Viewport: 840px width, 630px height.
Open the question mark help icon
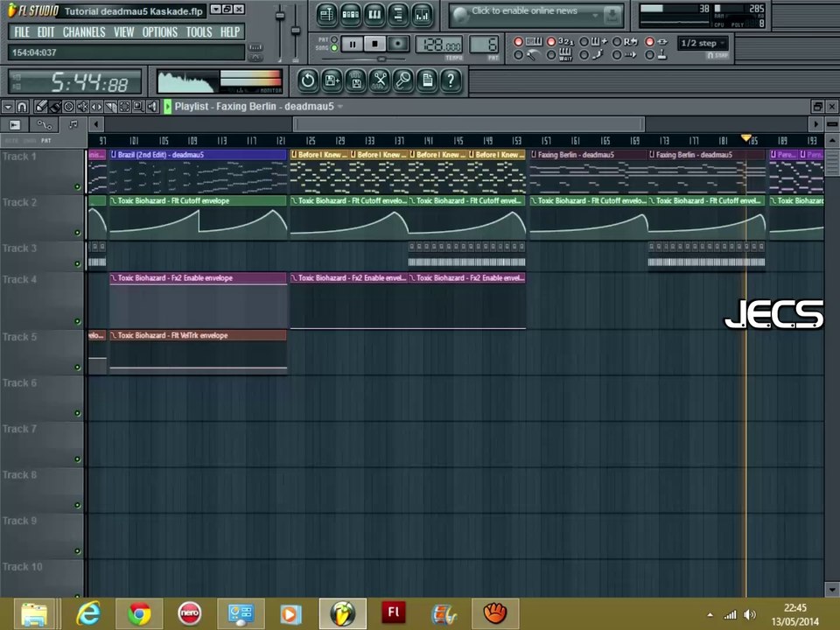click(x=451, y=81)
